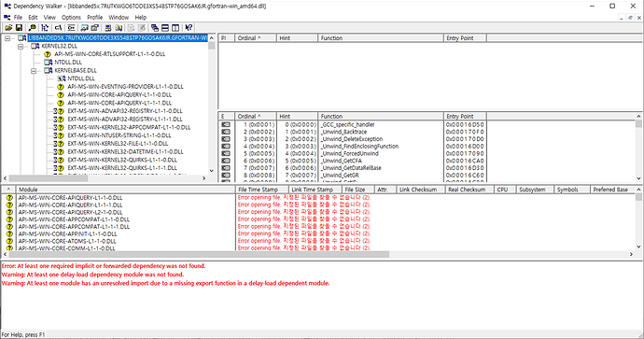Open the File menu
Screen dimensions: 644x339
(x=18, y=17)
